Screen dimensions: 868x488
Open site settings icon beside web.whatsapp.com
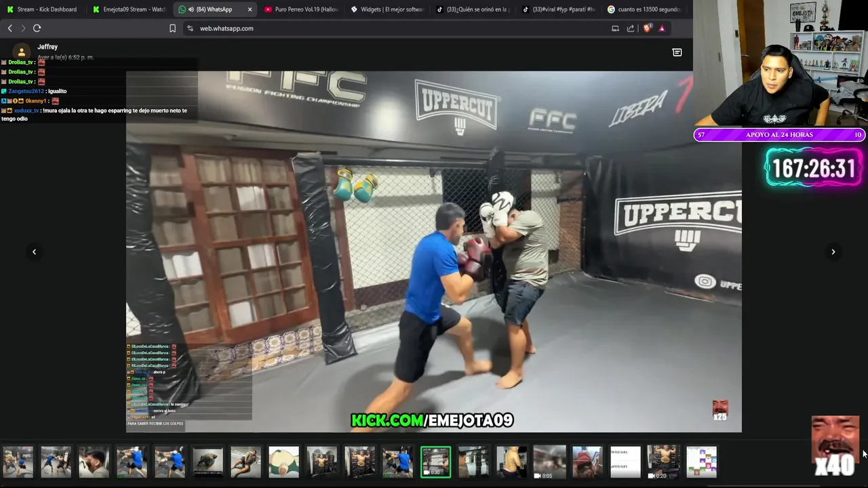click(x=190, y=28)
